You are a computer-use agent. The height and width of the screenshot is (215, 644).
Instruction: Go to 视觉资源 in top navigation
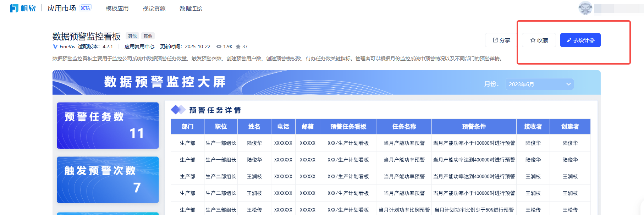154,9
